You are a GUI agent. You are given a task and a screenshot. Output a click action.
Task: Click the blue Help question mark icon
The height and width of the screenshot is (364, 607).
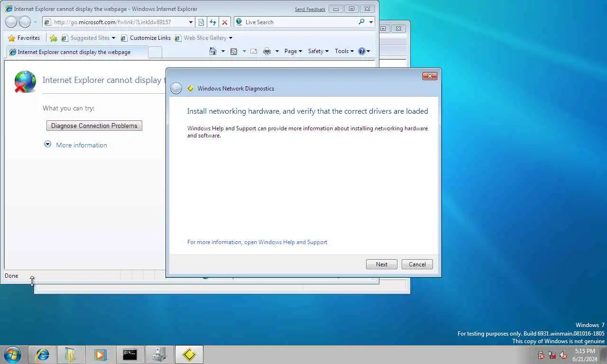(362, 51)
